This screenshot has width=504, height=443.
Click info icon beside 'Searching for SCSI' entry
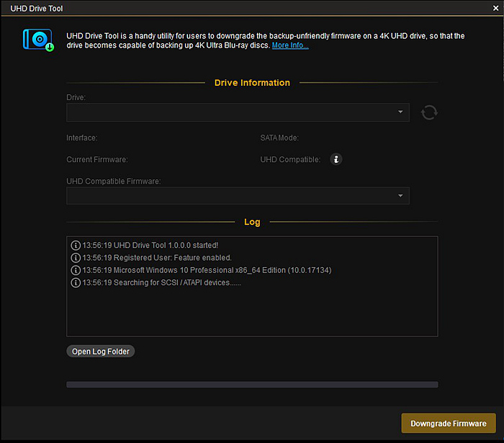76,282
